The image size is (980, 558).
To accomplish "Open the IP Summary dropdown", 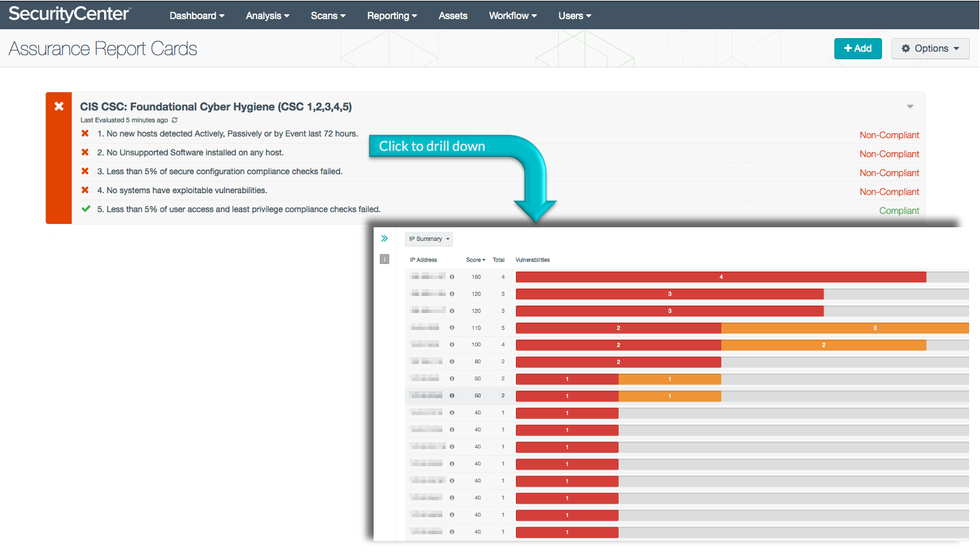I will pyautogui.click(x=429, y=239).
